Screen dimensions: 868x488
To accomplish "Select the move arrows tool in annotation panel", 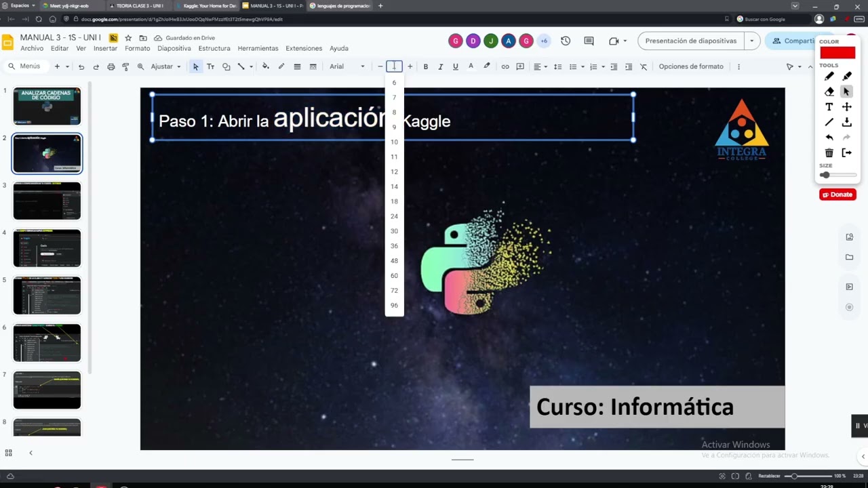I will pos(847,107).
